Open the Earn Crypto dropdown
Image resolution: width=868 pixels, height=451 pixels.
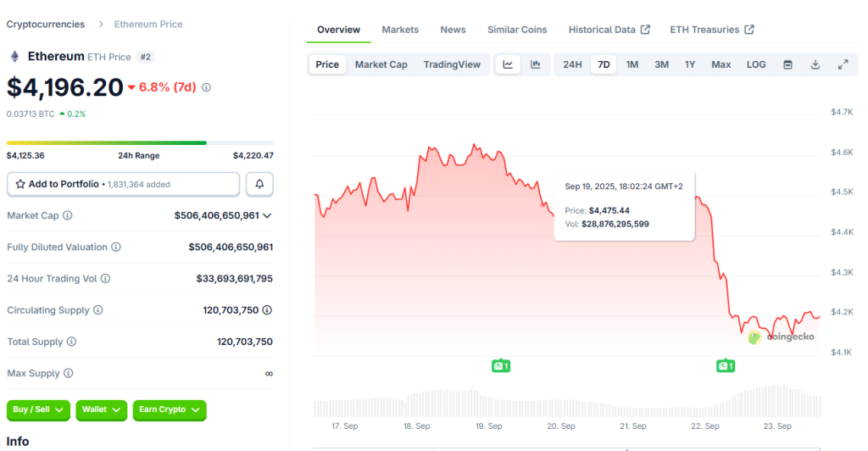tap(170, 410)
